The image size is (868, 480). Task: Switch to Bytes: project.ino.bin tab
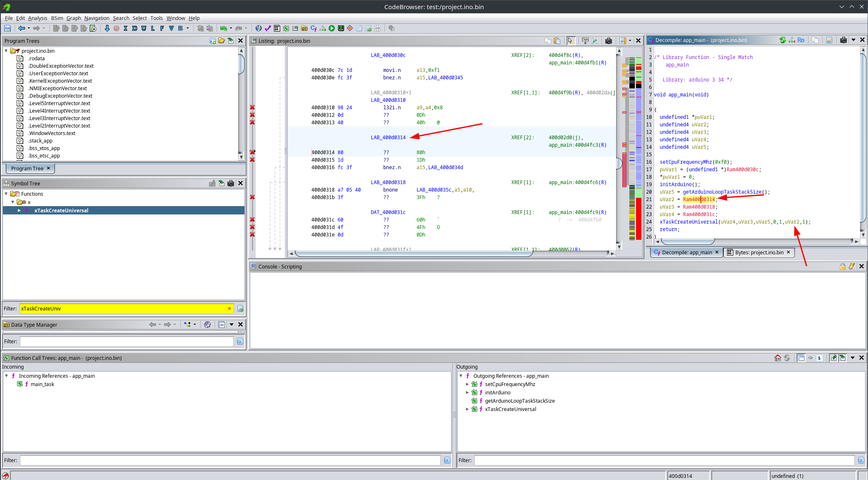(759, 252)
